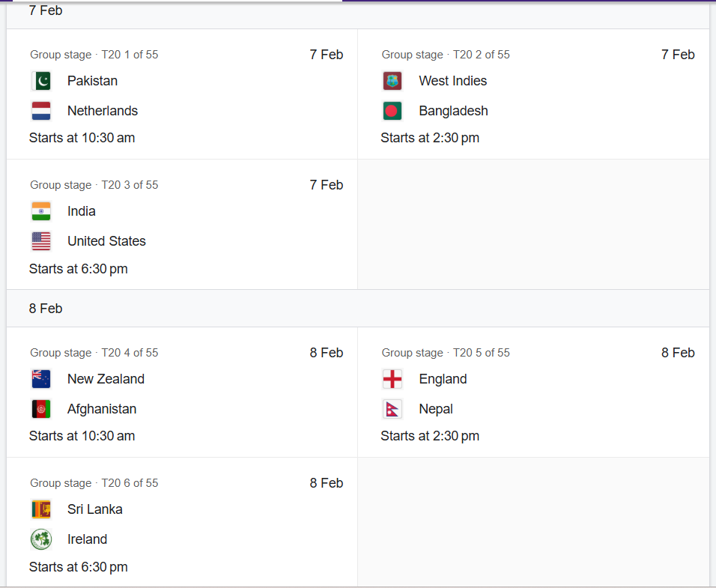Viewport: 716px width, 588px height.
Task: Click the England flag icon
Action: click(392, 379)
